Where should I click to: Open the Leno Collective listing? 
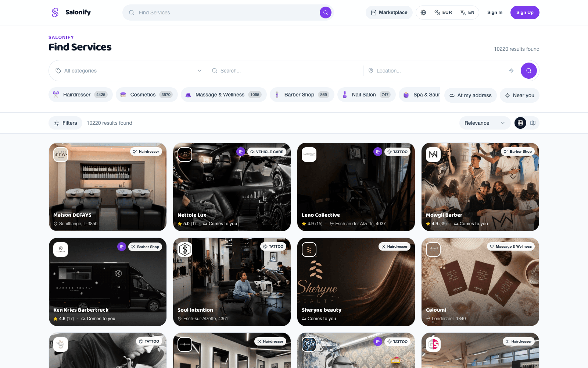[356, 187]
